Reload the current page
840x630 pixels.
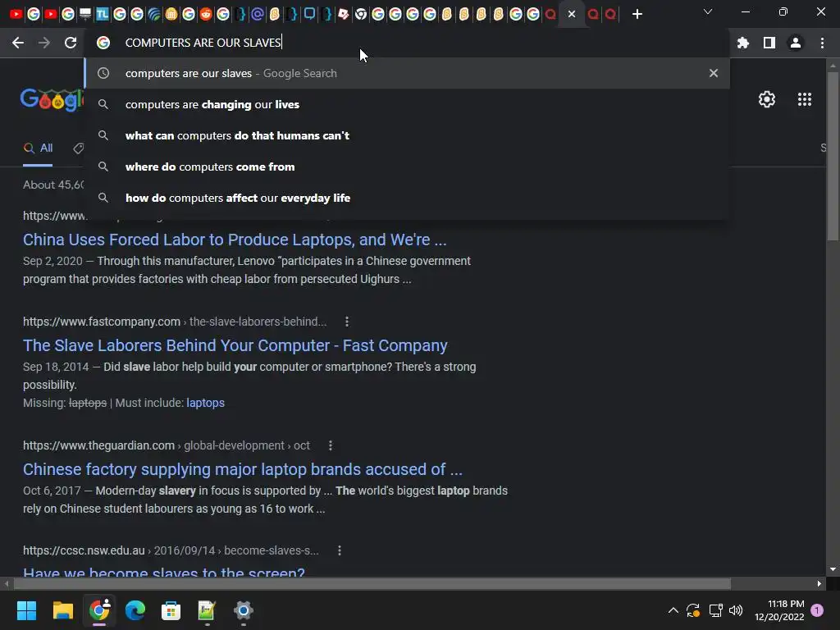click(x=71, y=43)
